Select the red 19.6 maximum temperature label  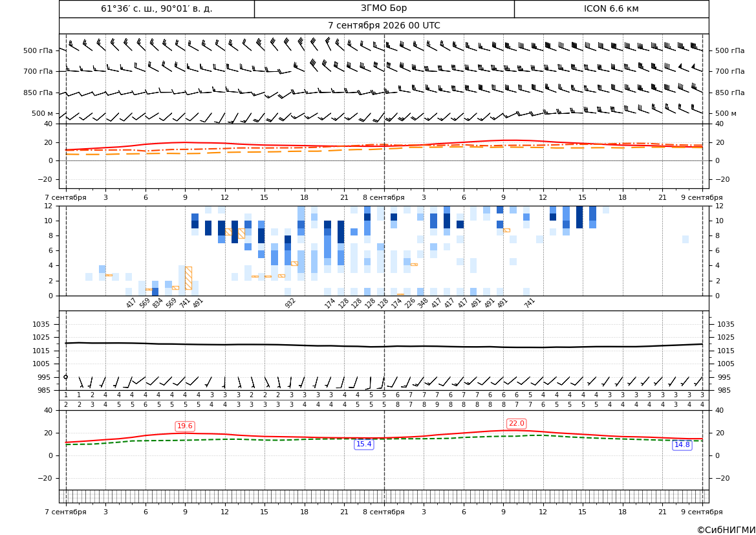[185, 426]
